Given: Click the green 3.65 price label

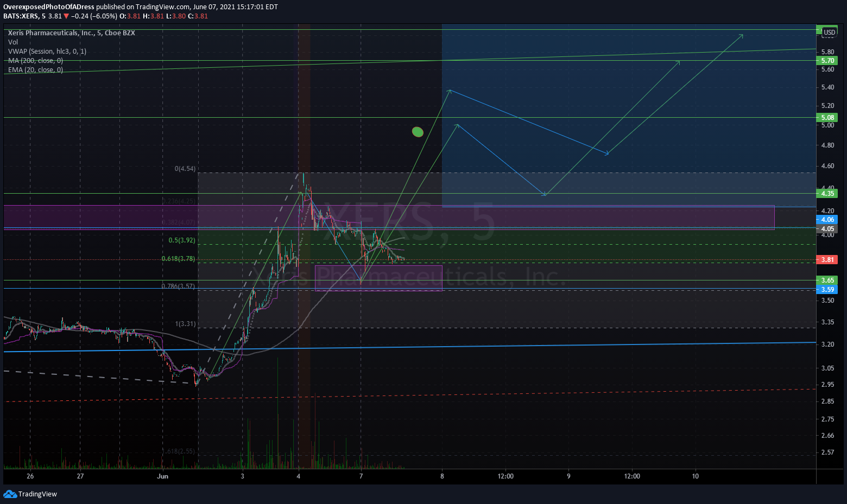Looking at the screenshot, I should click(x=827, y=280).
